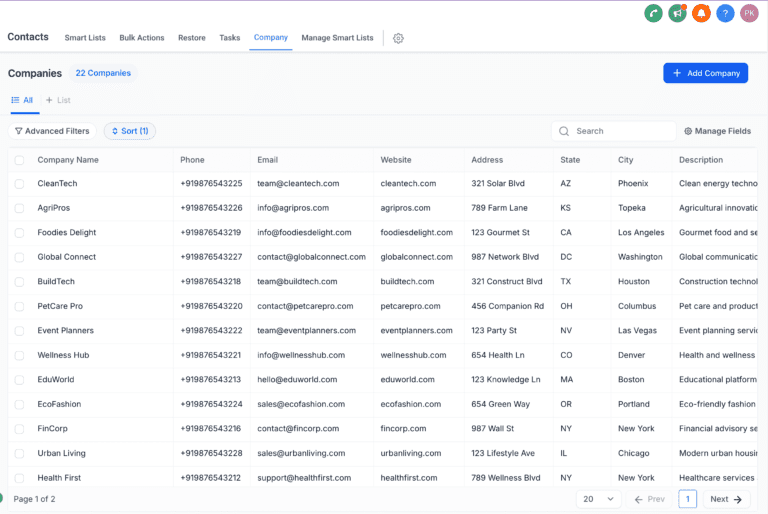Viewport: 768px width, 514px height.
Task: Click Manage Fields
Action: point(718,131)
